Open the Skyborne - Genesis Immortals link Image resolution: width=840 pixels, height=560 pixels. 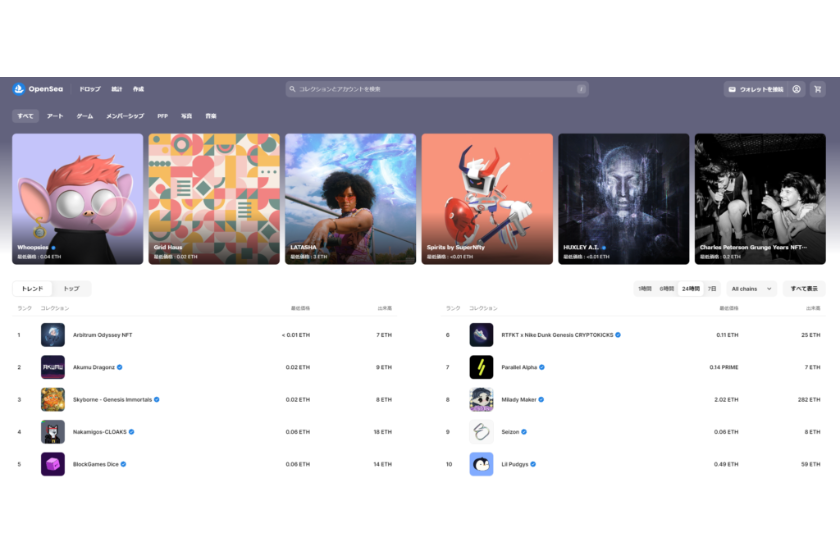coord(112,399)
